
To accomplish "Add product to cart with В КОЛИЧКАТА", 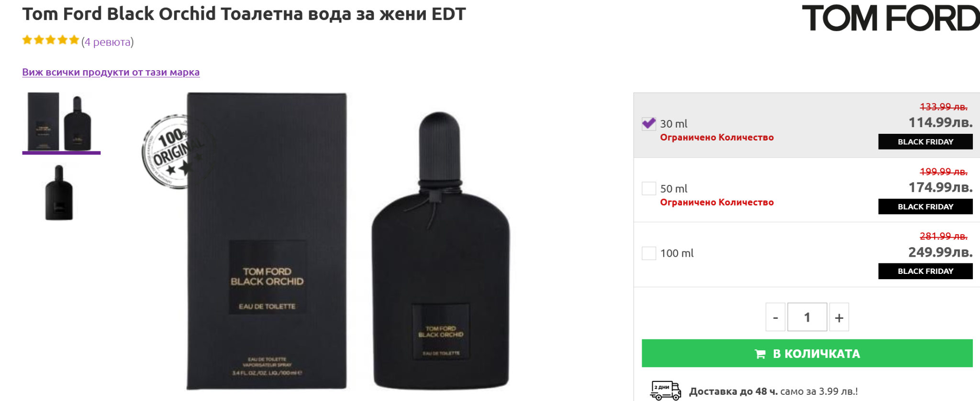I will click(x=816, y=354).
